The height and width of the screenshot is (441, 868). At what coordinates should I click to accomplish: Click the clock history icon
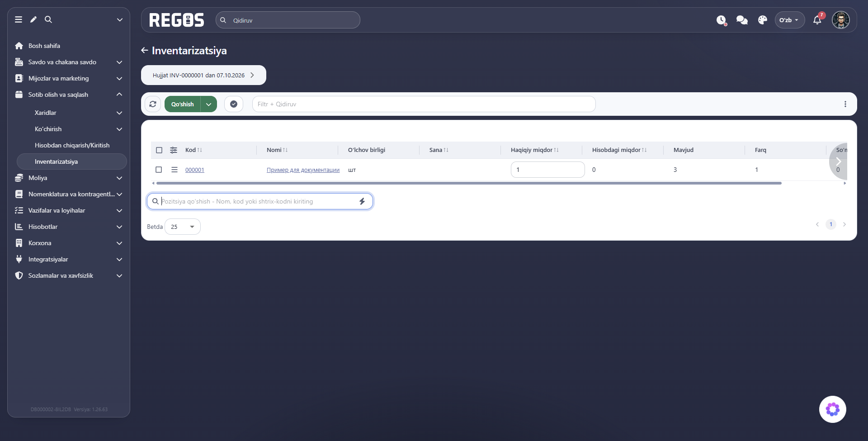(721, 20)
